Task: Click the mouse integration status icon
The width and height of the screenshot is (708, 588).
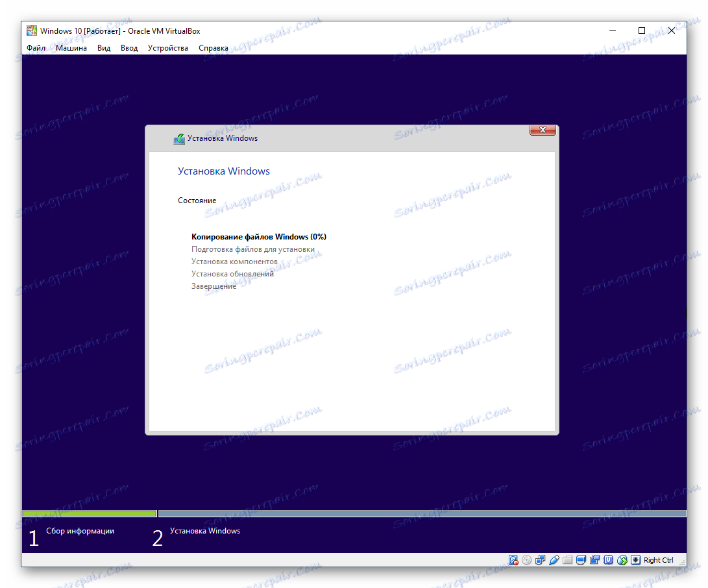Action: point(622,560)
